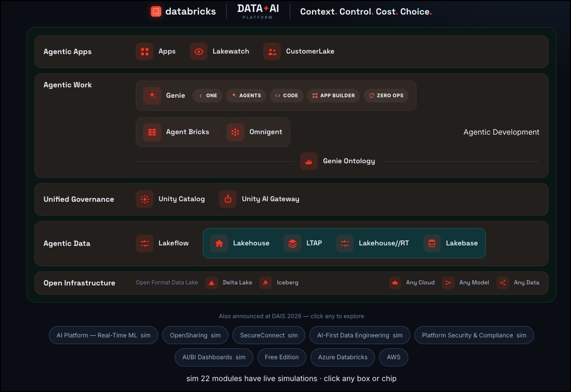Click the Delta Lake triangle icon
The image size is (571, 392).
click(212, 283)
